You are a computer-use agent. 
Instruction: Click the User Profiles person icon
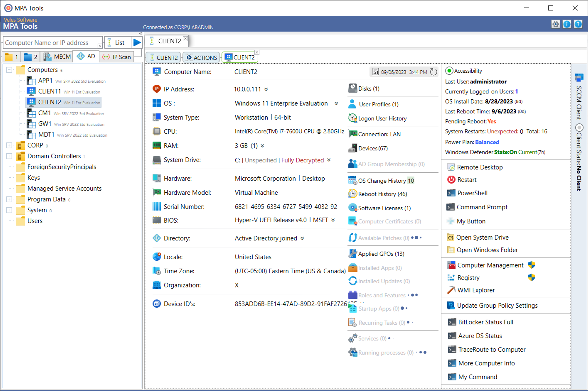(352, 104)
